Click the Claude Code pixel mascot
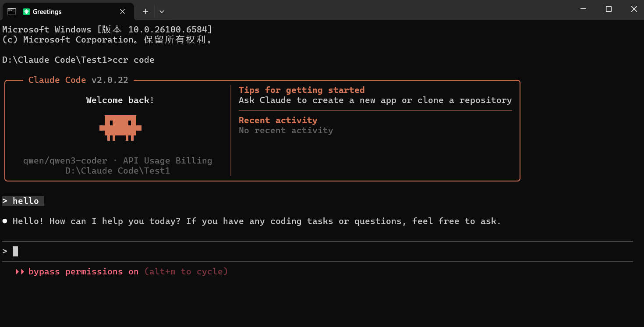The height and width of the screenshot is (327, 644). point(120,128)
